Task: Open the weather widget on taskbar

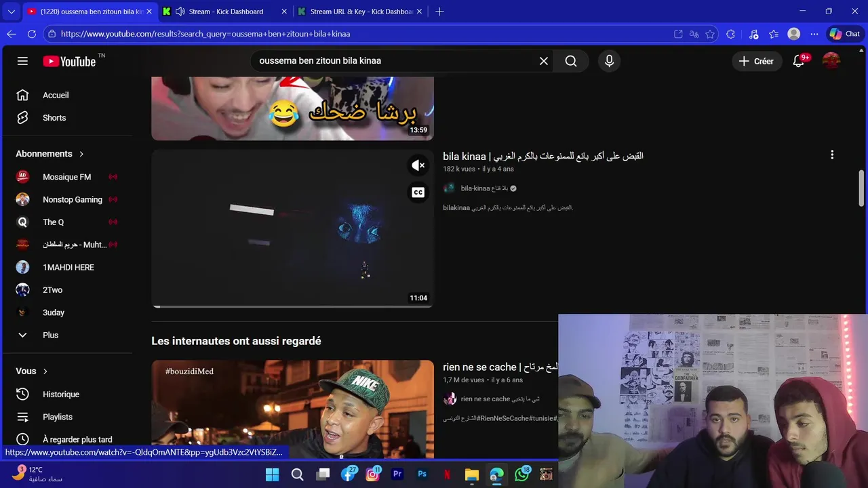Action: [37, 474]
